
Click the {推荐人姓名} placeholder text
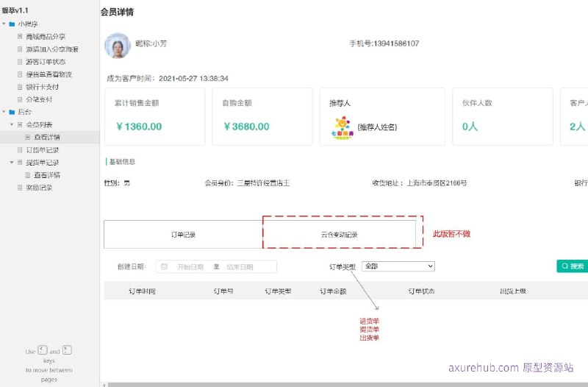(x=377, y=127)
